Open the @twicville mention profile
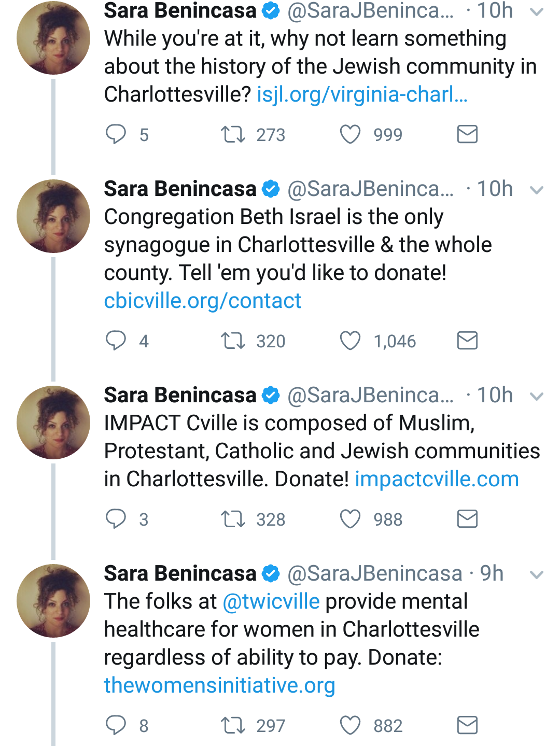This screenshot has height=746, width=560. click(271, 601)
